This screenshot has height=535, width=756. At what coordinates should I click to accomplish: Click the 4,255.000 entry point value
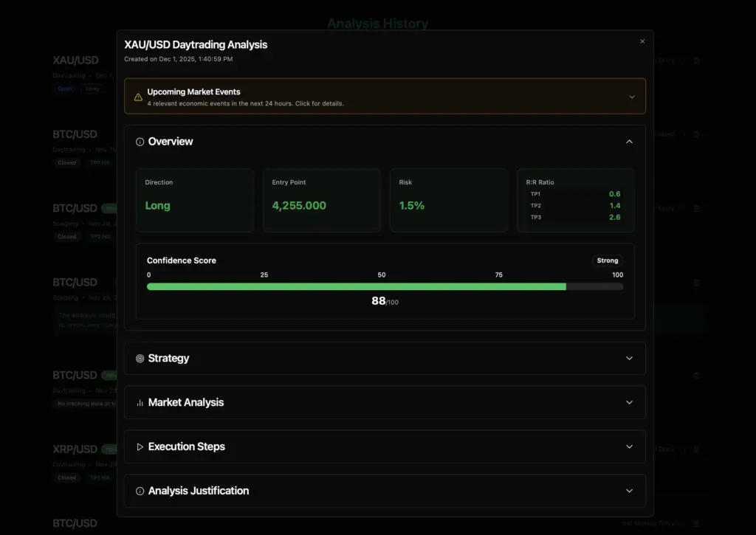299,205
